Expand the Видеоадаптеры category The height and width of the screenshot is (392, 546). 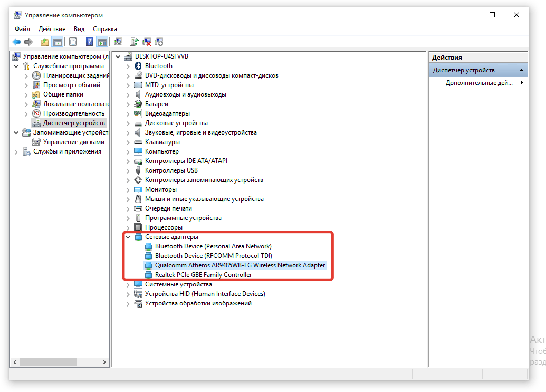(128, 113)
